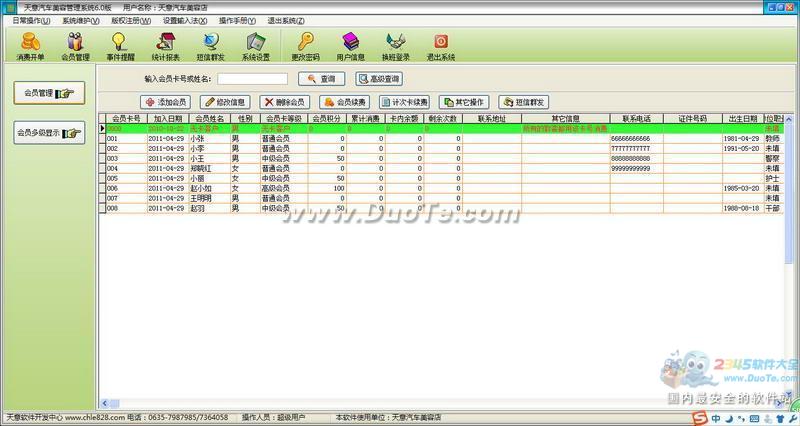Click the 会员管理 toolbar icon
Screen dimensions: 800x426
[x=75, y=45]
